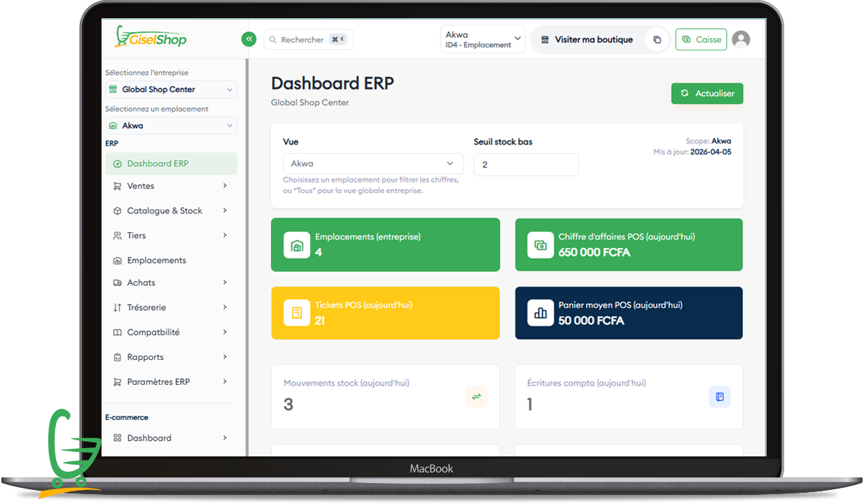Select Dashboard ERP in the sidebar
Viewport: 864px width, 504px height.
pos(158,164)
